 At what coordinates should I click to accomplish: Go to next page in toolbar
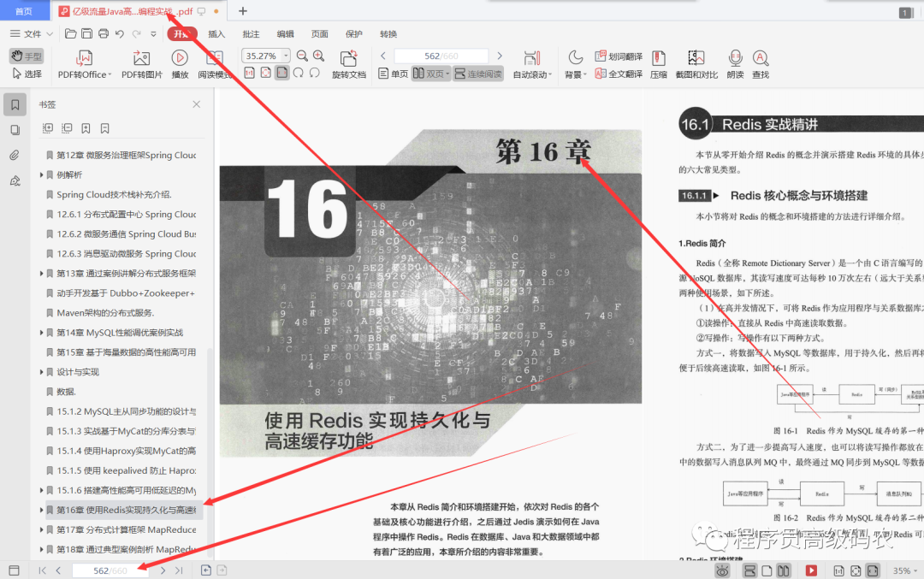point(500,56)
